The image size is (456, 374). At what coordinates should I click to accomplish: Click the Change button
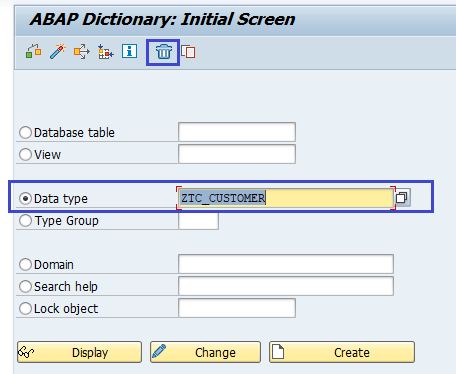coord(205,352)
